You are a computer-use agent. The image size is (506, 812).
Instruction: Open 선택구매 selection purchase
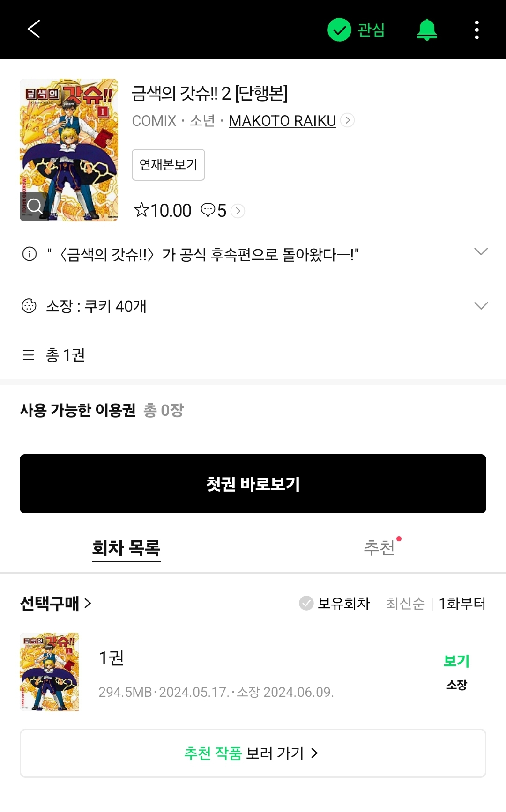pyautogui.click(x=55, y=603)
